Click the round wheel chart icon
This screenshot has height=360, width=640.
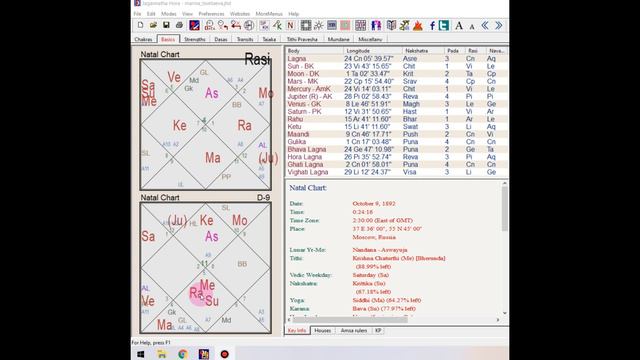point(249,25)
